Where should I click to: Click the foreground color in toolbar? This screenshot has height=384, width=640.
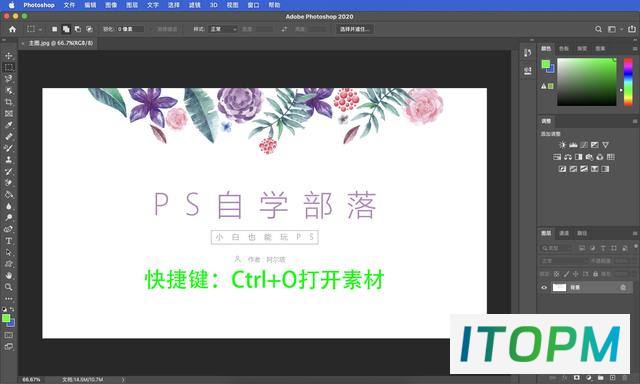pyautogui.click(x=6, y=319)
